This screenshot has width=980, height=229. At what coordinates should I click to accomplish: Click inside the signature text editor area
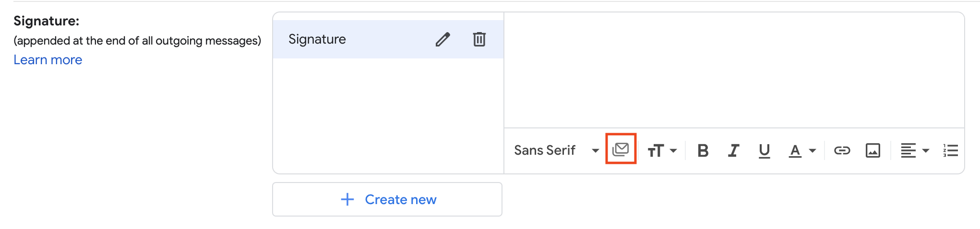[733, 69]
